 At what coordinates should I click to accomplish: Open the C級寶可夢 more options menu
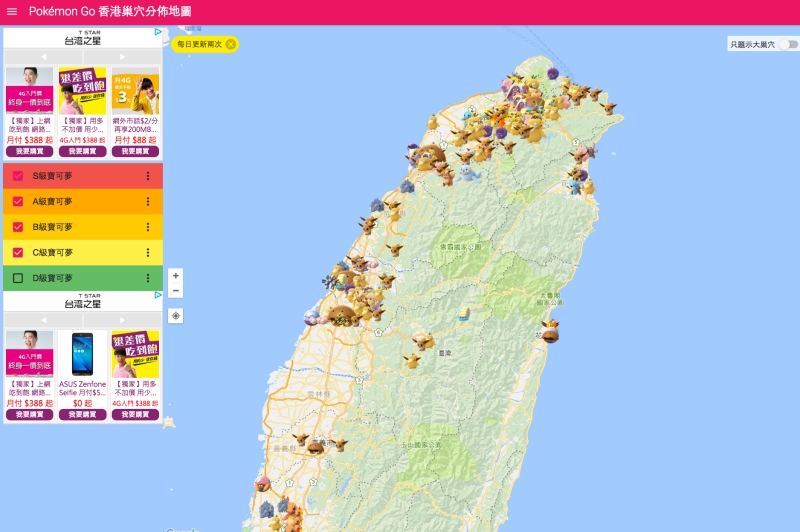[x=148, y=252]
